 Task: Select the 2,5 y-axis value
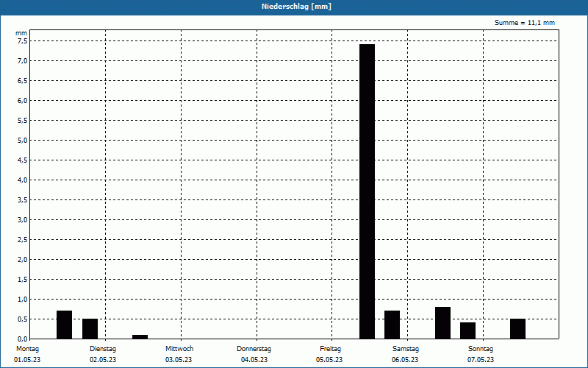point(23,240)
